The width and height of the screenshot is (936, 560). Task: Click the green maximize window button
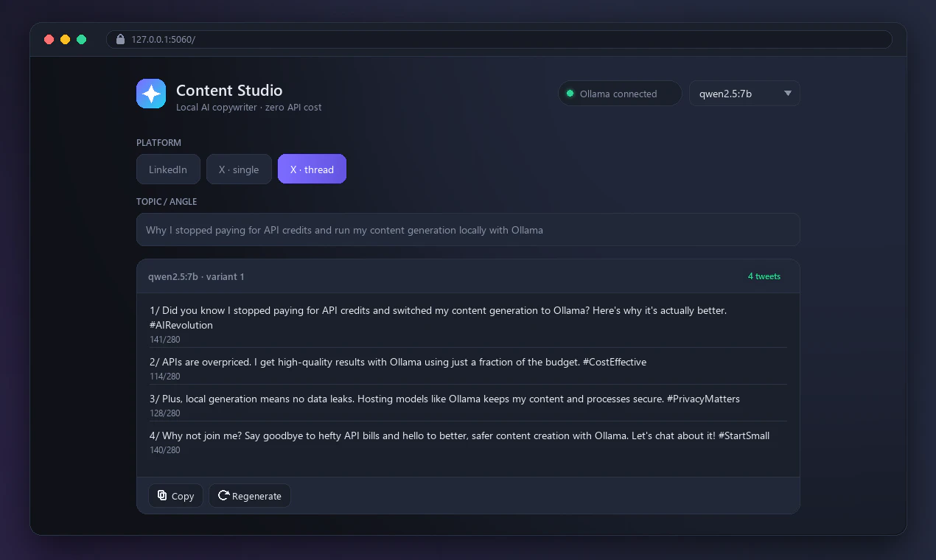82,40
